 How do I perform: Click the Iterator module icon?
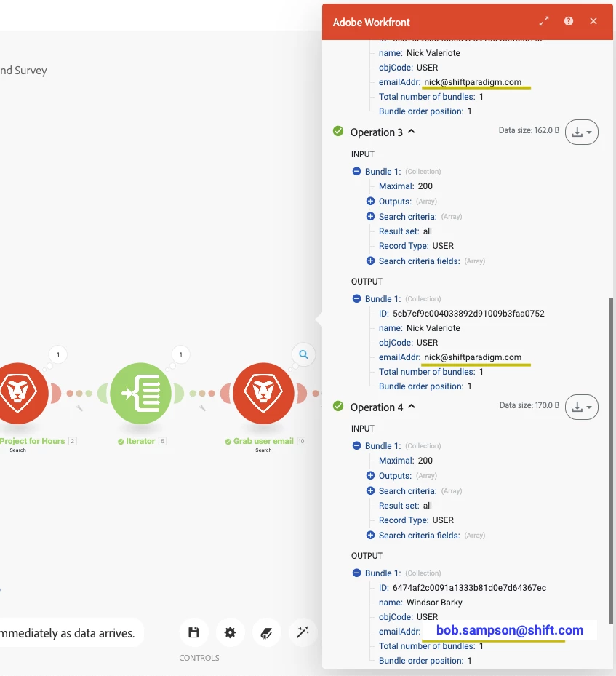pos(141,393)
